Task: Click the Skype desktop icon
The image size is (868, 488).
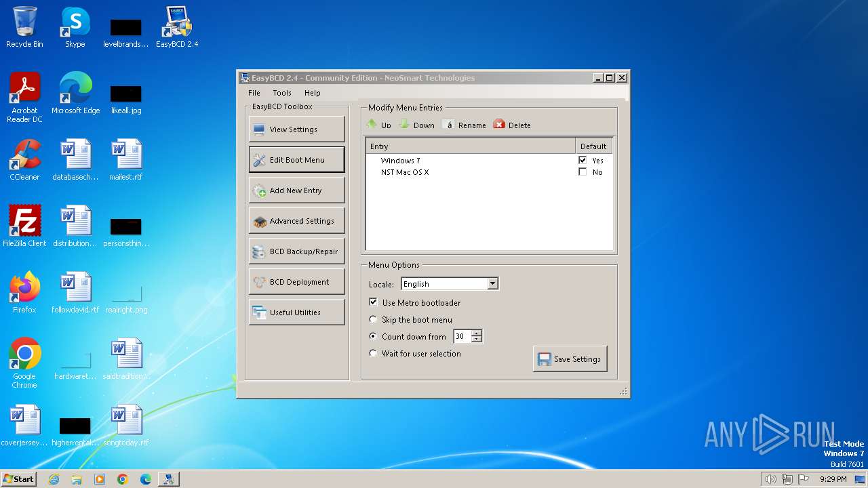Action: (75, 27)
